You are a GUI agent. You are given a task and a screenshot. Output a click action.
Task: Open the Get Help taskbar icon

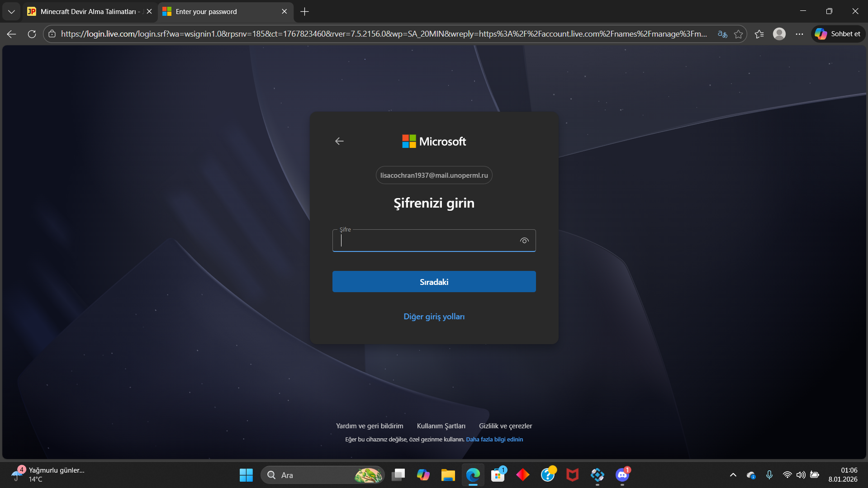click(548, 475)
